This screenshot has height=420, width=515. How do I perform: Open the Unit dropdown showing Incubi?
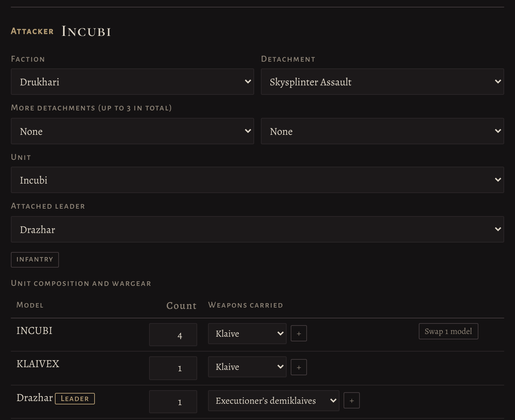click(257, 180)
